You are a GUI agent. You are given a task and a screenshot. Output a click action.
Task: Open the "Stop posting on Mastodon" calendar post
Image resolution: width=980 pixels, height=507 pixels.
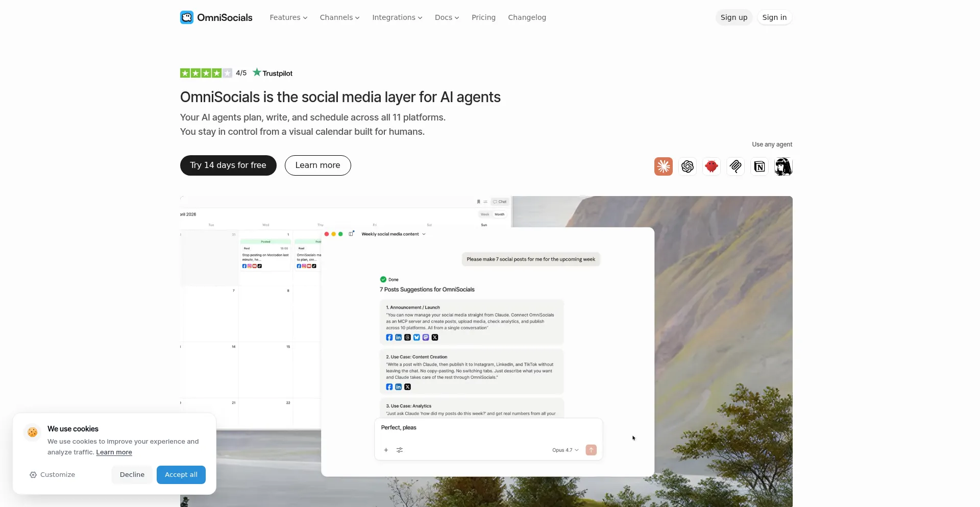click(265, 255)
